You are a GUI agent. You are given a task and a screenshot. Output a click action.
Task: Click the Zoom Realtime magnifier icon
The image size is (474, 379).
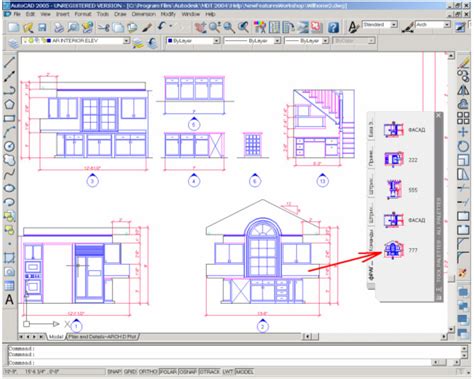[x=214, y=27]
